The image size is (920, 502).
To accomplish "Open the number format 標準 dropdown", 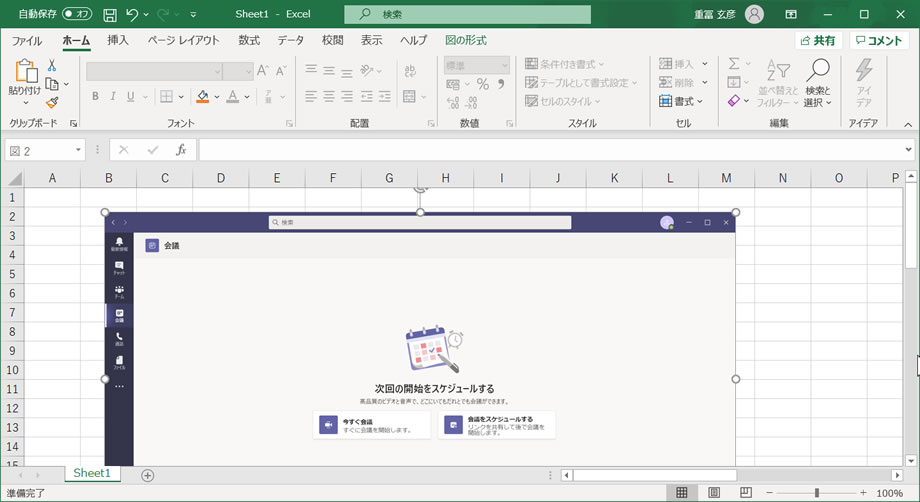I will (476, 66).
